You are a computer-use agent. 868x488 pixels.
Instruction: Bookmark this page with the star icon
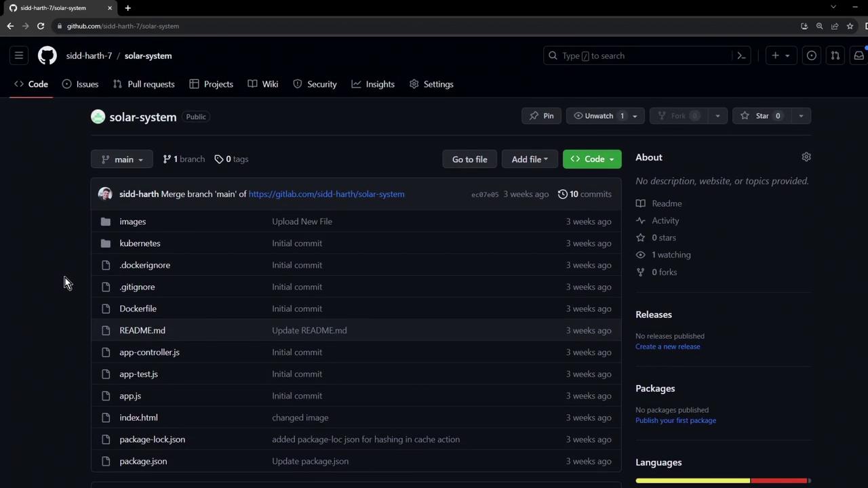850,26
